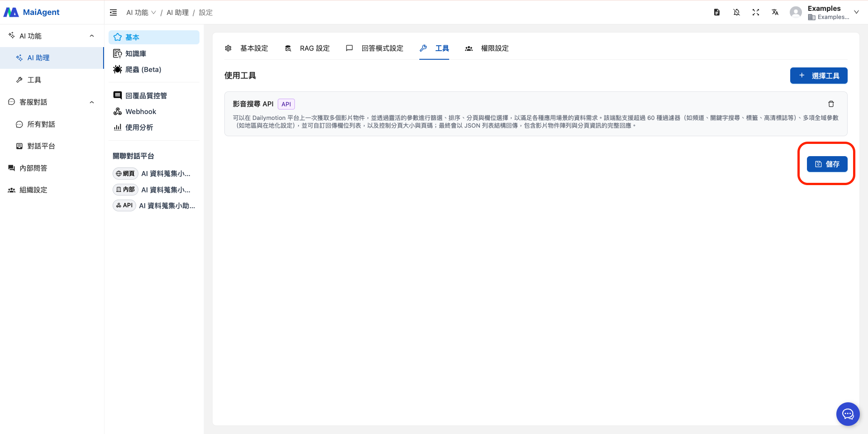
Task: Open the language switcher icon
Action: [x=775, y=12]
